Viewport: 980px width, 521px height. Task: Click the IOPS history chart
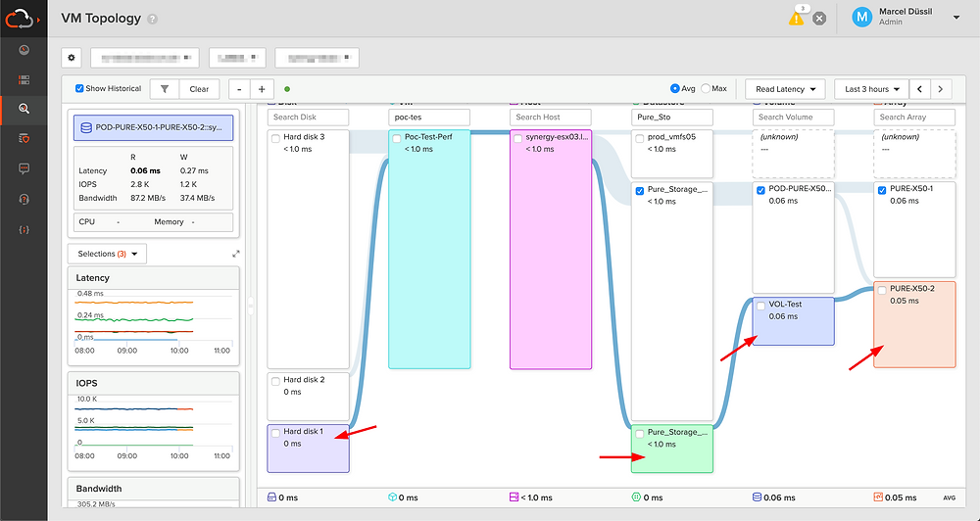click(153, 427)
